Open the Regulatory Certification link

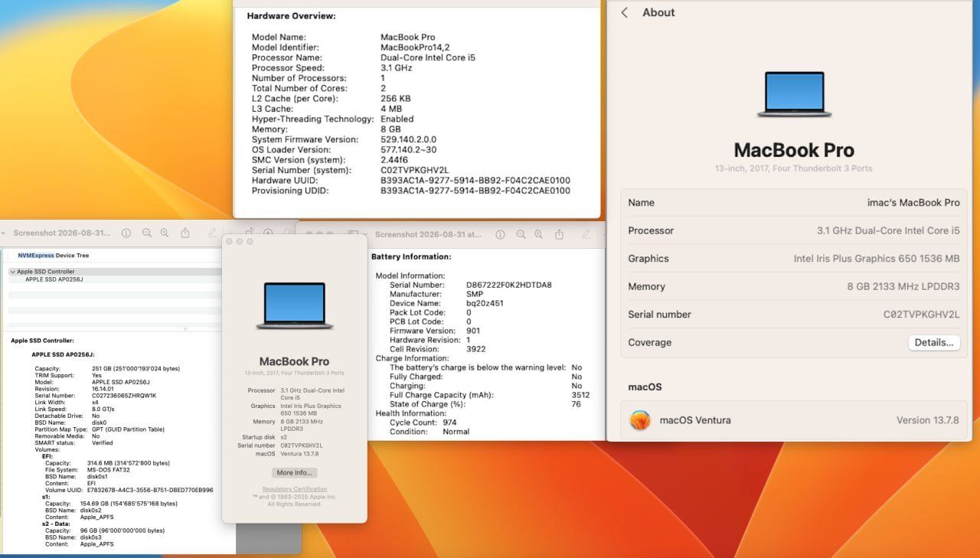295,489
